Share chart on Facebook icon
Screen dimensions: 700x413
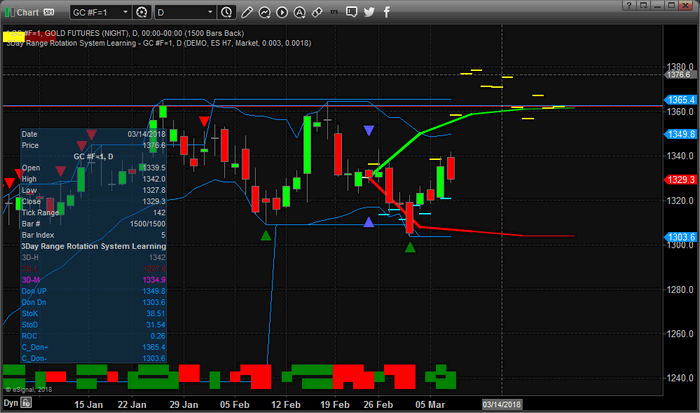[x=382, y=12]
